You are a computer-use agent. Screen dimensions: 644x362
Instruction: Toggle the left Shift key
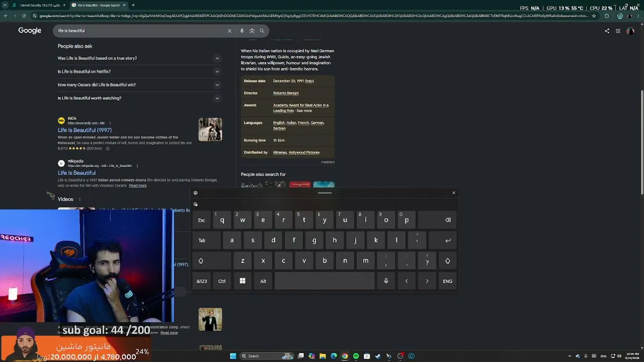point(211,261)
